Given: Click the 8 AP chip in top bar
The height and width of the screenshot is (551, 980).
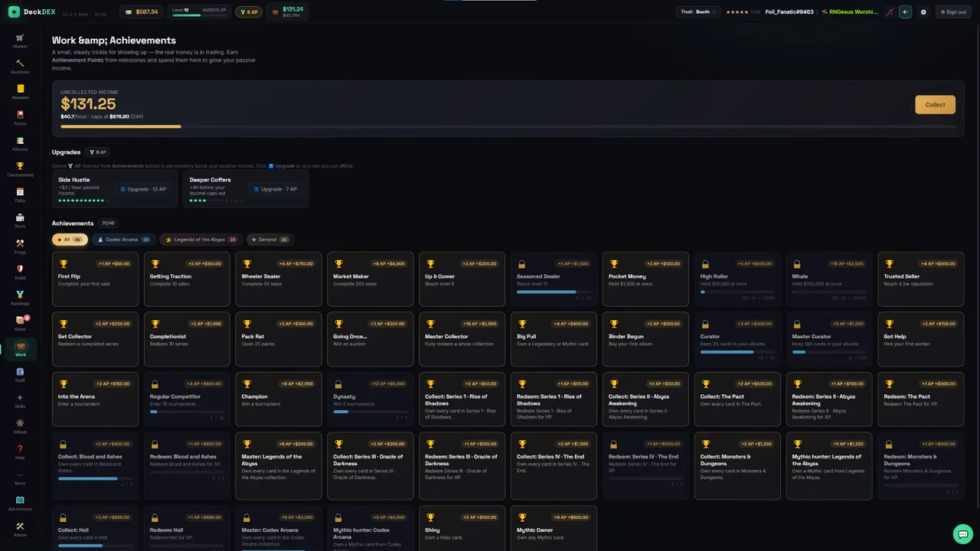Looking at the screenshot, I should [x=248, y=11].
